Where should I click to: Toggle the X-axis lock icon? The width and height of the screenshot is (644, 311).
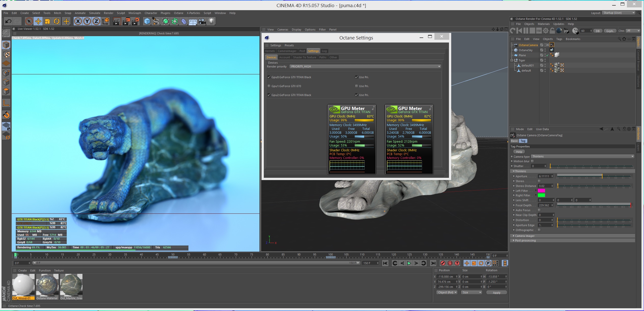click(78, 21)
